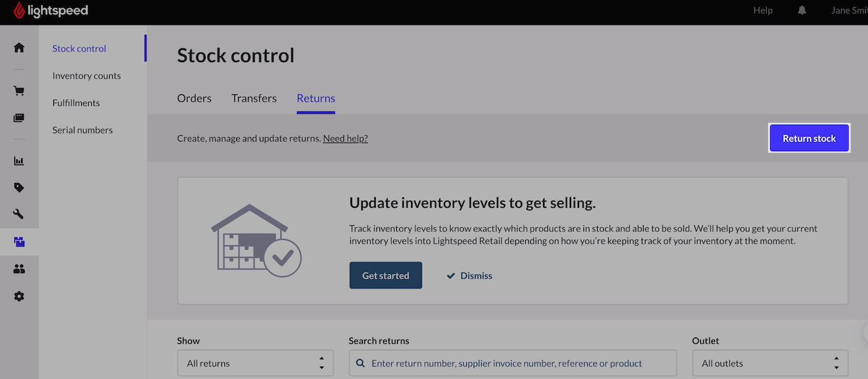
Task: Switch to the Transfers tab
Action: click(254, 99)
